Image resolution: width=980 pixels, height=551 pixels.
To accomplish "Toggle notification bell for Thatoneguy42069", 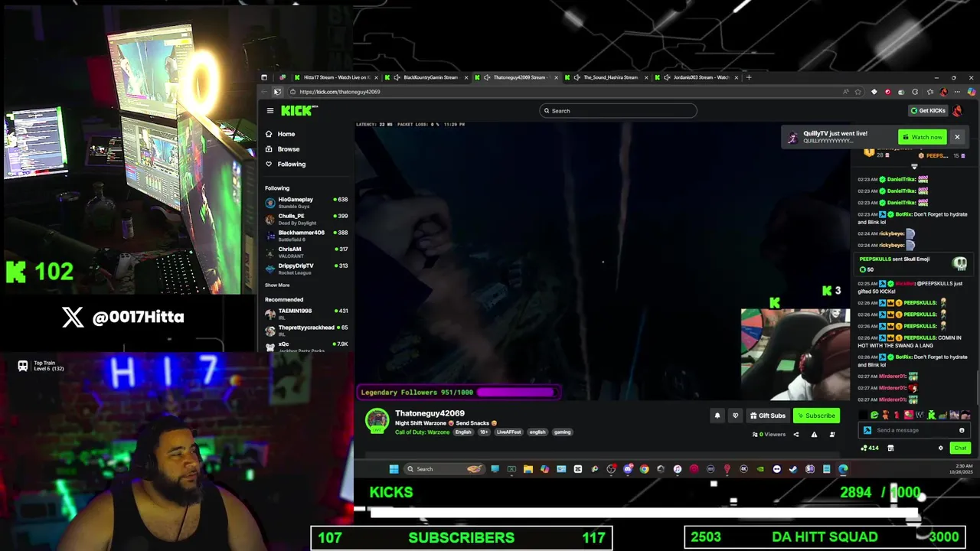I will pyautogui.click(x=717, y=416).
